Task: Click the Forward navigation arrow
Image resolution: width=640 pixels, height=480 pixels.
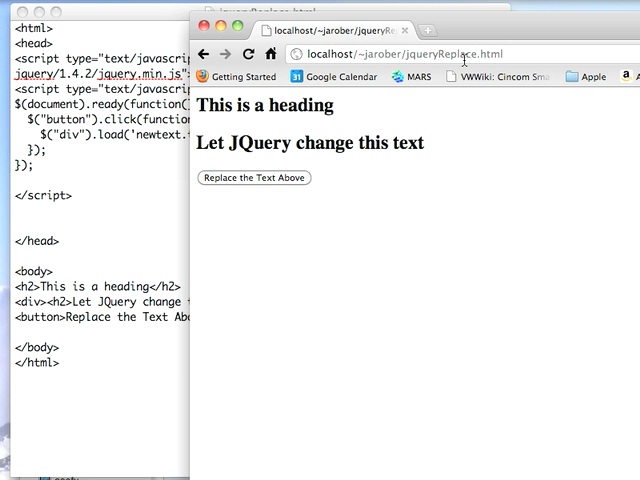Action: tap(225, 54)
